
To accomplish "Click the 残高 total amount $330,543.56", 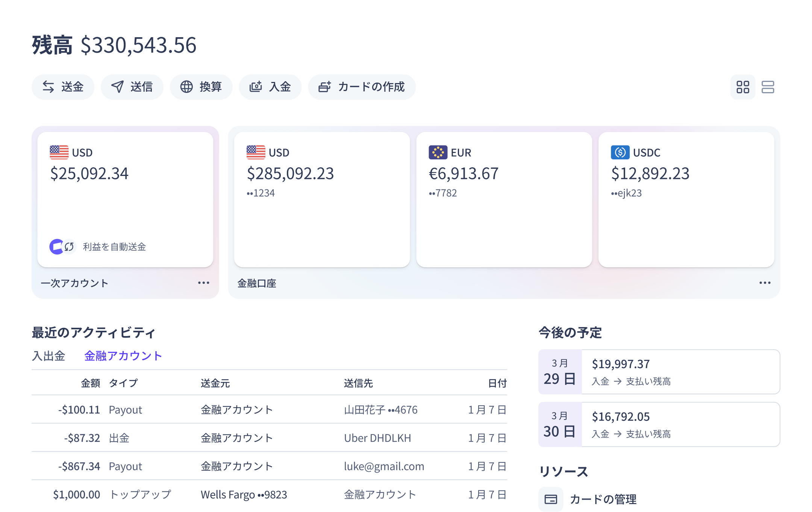I will [x=138, y=45].
